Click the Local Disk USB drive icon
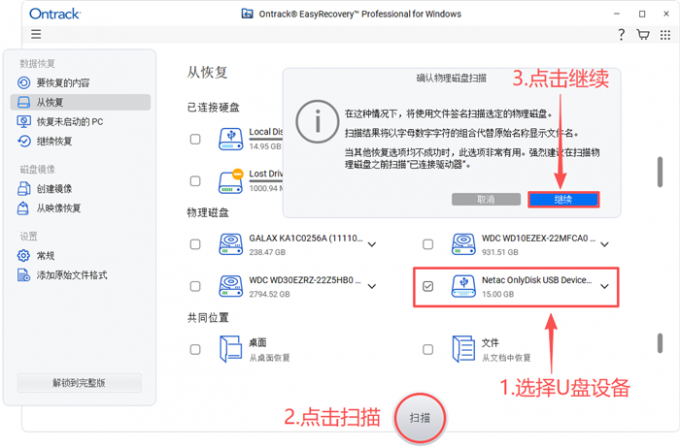680x447 pixels. [x=231, y=139]
